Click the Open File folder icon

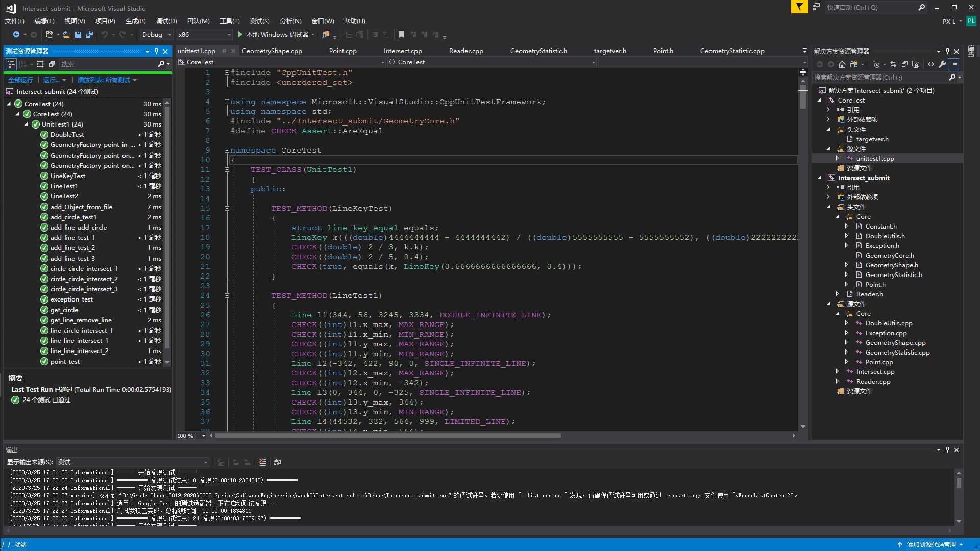click(67, 35)
